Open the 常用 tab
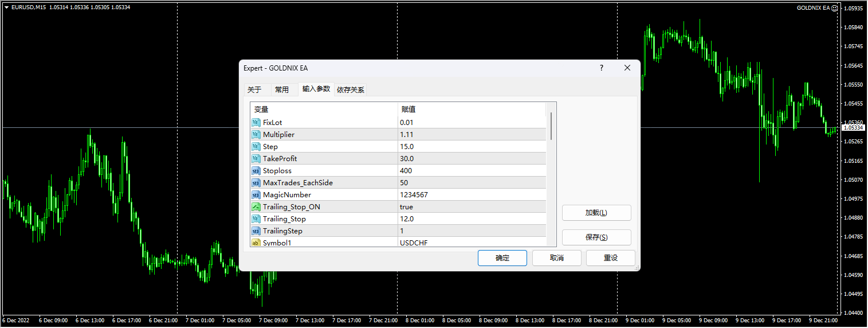Screen dimensions: 868x328 [281, 89]
